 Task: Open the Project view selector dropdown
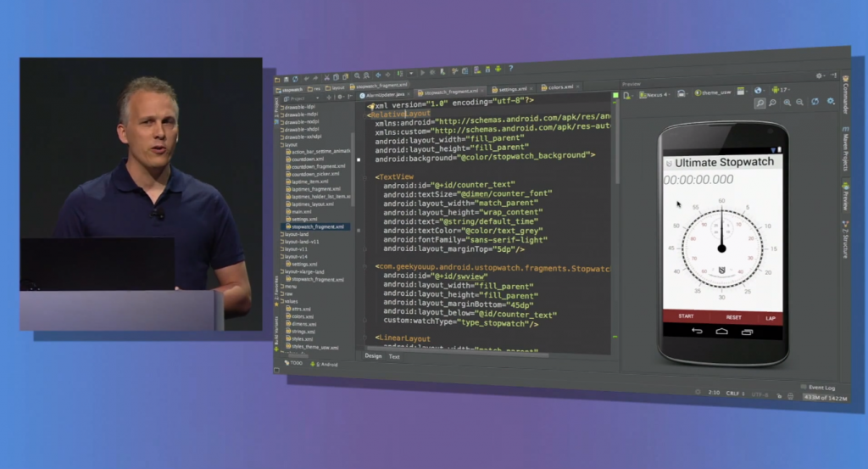point(302,98)
